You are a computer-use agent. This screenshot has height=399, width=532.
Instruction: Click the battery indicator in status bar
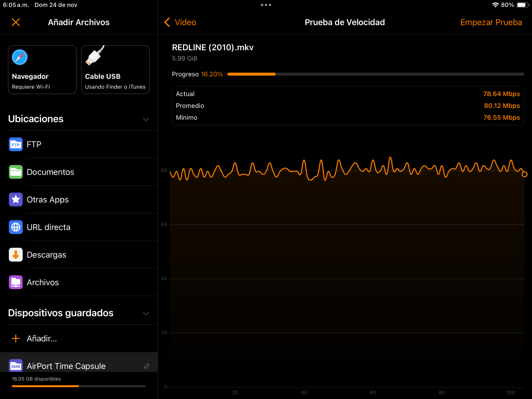tap(522, 5)
